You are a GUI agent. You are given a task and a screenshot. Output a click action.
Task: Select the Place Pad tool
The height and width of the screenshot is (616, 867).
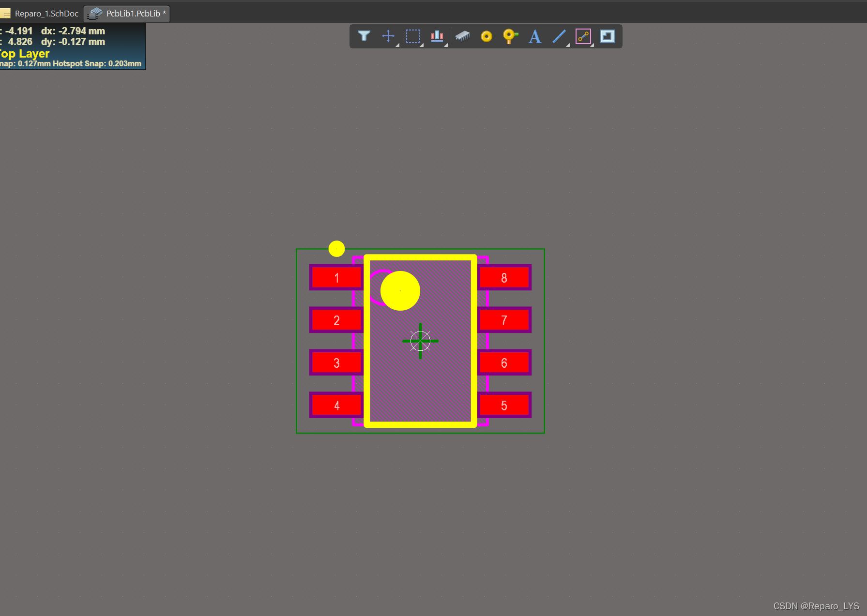pyautogui.click(x=487, y=36)
